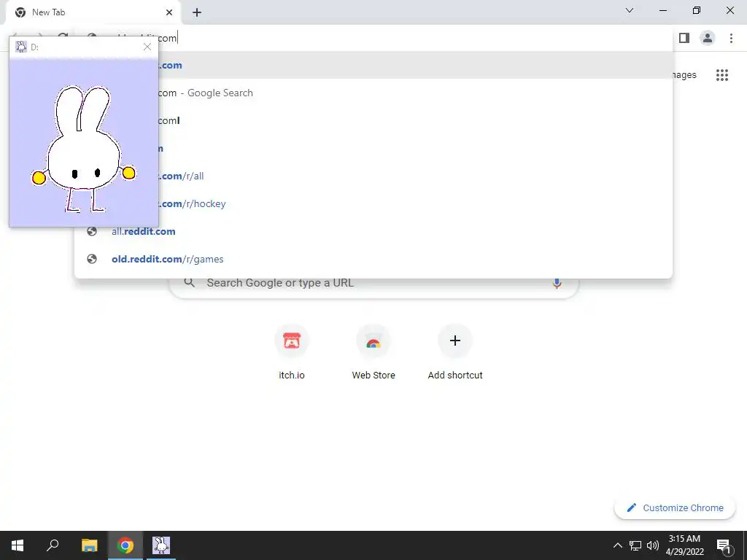Click the bunny drawing in D: window
Image resolution: width=747 pixels, height=560 pixels.
coord(83,149)
